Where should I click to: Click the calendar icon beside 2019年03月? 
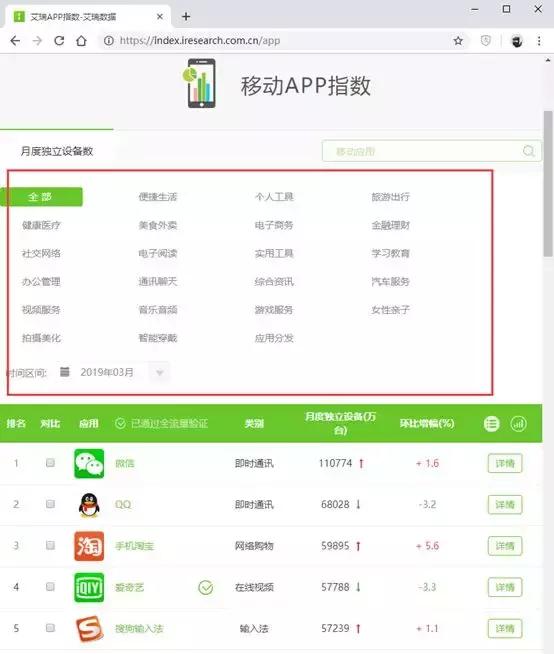point(65,371)
